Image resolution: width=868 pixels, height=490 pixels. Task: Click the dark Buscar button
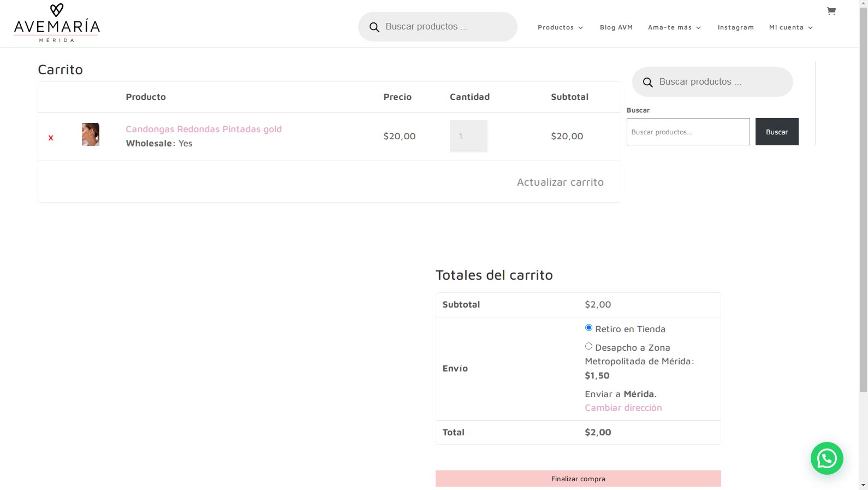776,132
